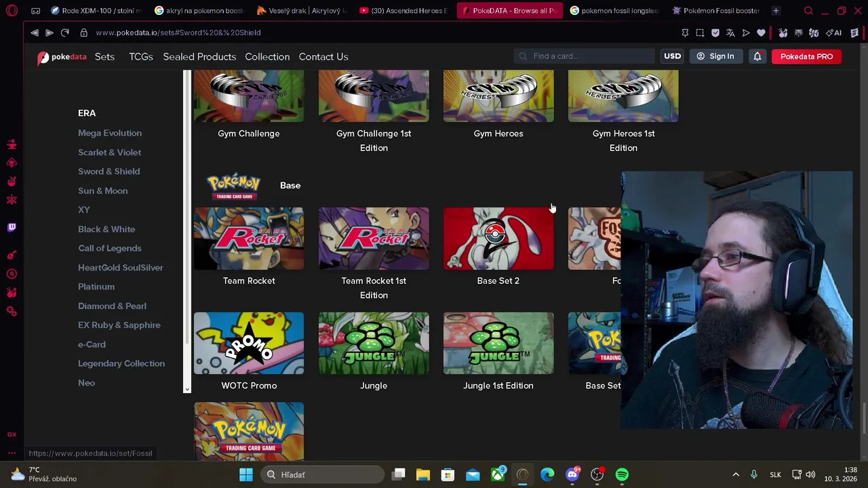
Task: Select the Black & White era
Action: click(x=106, y=229)
